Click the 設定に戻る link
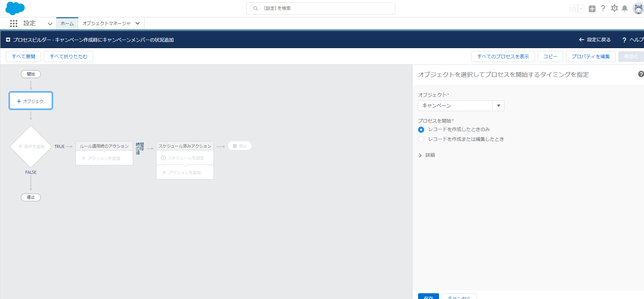 point(595,40)
